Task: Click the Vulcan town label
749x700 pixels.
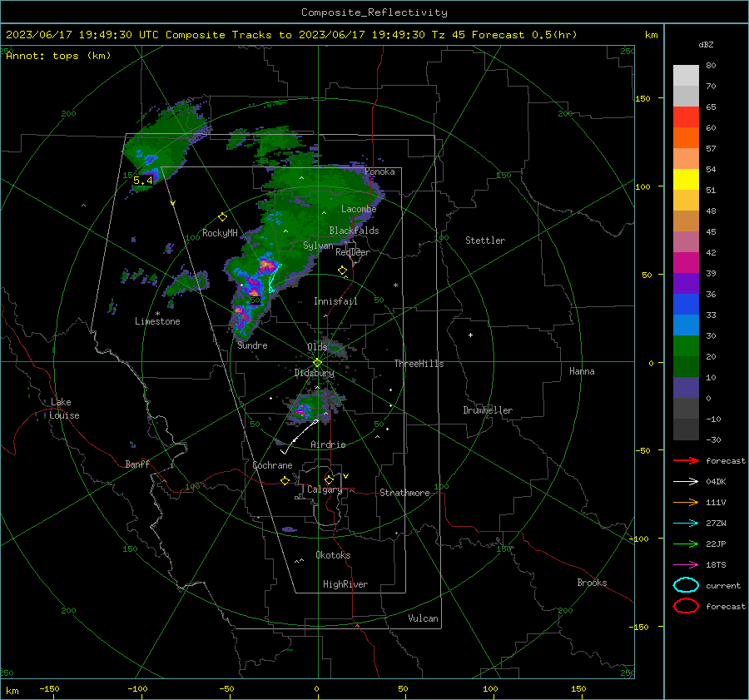Action: click(423, 618)
